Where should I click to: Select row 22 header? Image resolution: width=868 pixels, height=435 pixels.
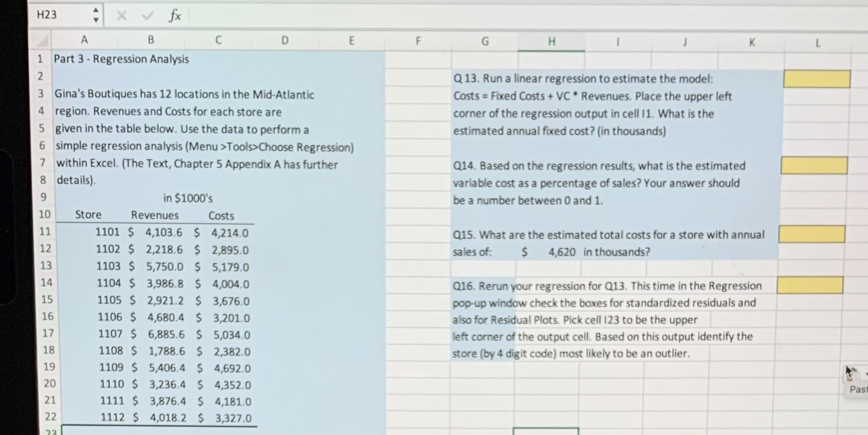coord(50,416)
